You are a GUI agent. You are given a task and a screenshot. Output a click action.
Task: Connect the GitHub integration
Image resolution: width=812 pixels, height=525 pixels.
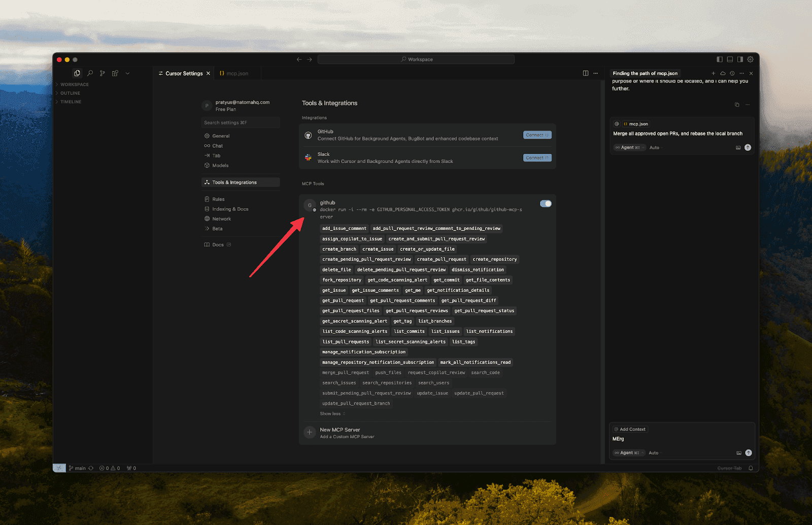pos(537,135)
